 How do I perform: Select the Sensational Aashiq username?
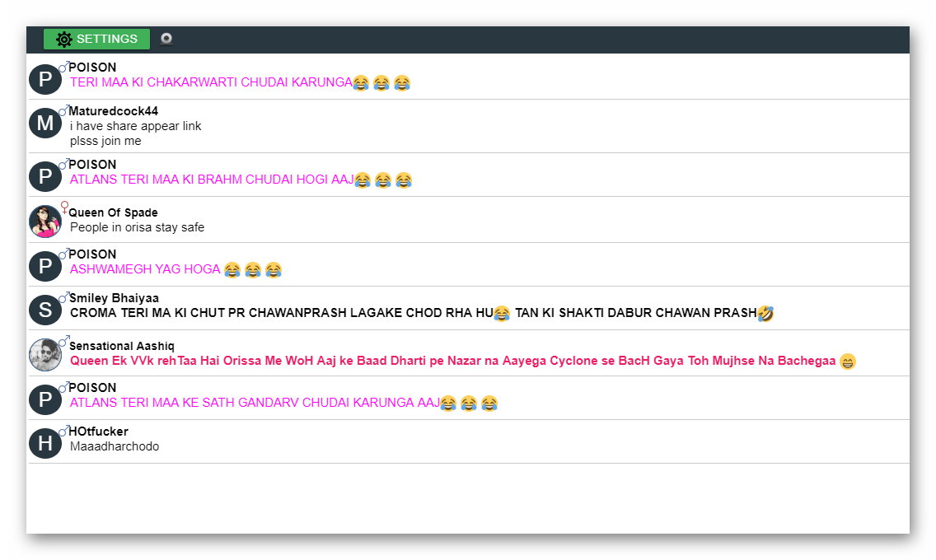(x=121, y=346)
